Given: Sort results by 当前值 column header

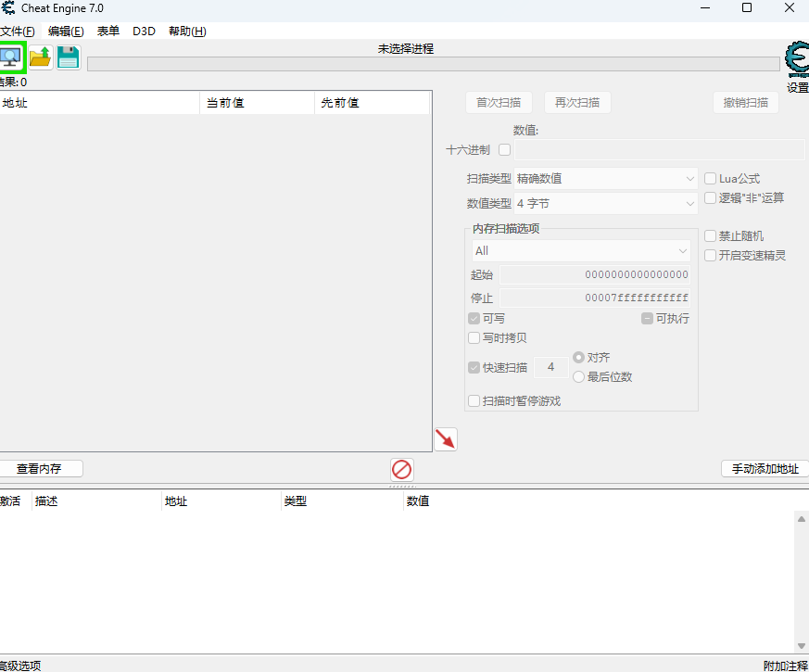Looking at the screenshot, I should pos(257,103).
